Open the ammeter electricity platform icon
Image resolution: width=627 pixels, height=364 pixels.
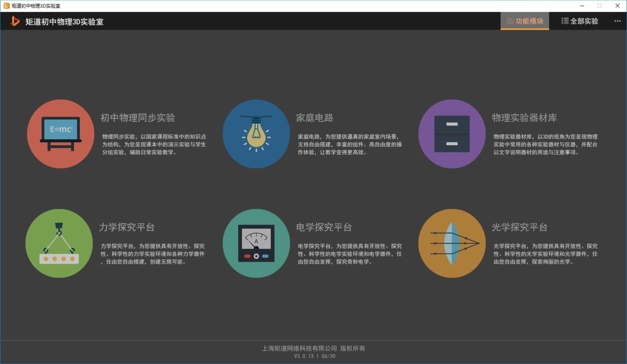point(256,243)
